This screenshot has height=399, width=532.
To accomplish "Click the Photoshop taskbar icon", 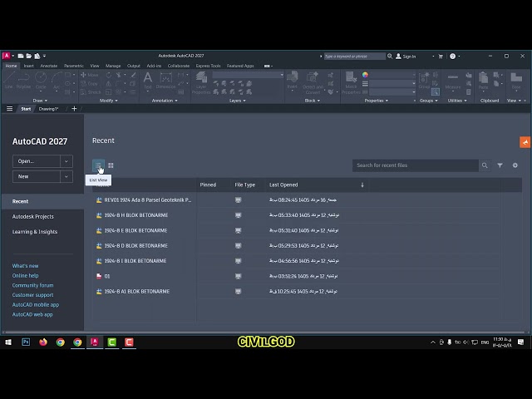I will [x=26, y=342].
